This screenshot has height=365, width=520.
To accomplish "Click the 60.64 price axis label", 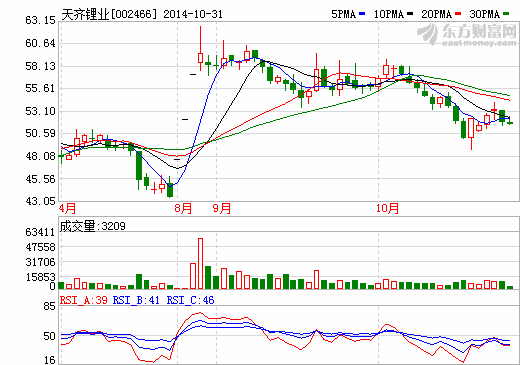I will [40, 43].
